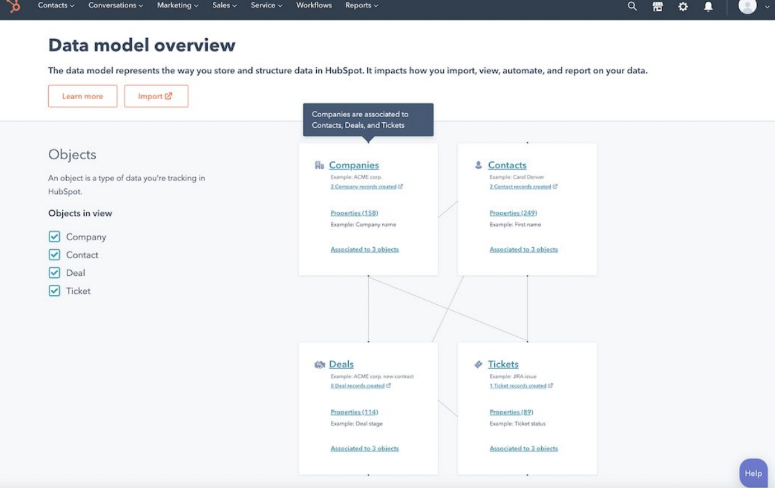Click the Companies building icon
Screen dimensions: 775x488
click(319, 165)
